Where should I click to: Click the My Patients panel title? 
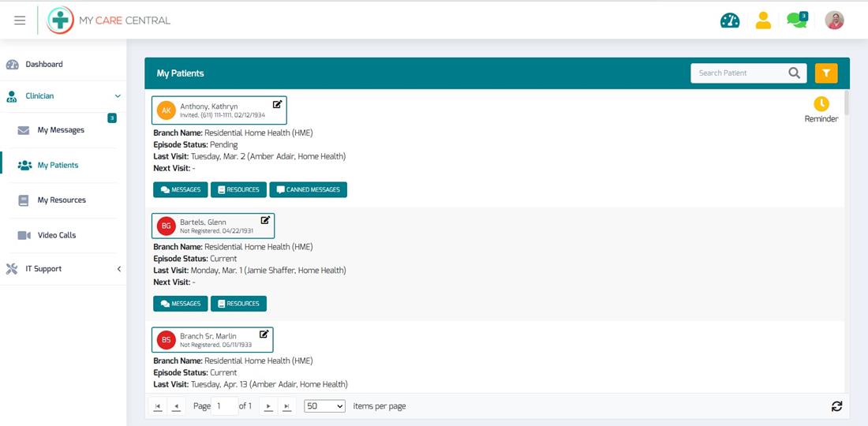[x=181, y=73]
